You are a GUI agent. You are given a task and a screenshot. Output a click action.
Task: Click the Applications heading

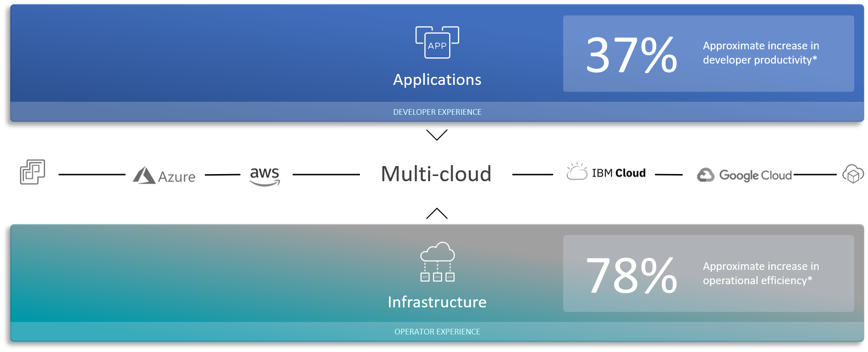pos(437,80)
